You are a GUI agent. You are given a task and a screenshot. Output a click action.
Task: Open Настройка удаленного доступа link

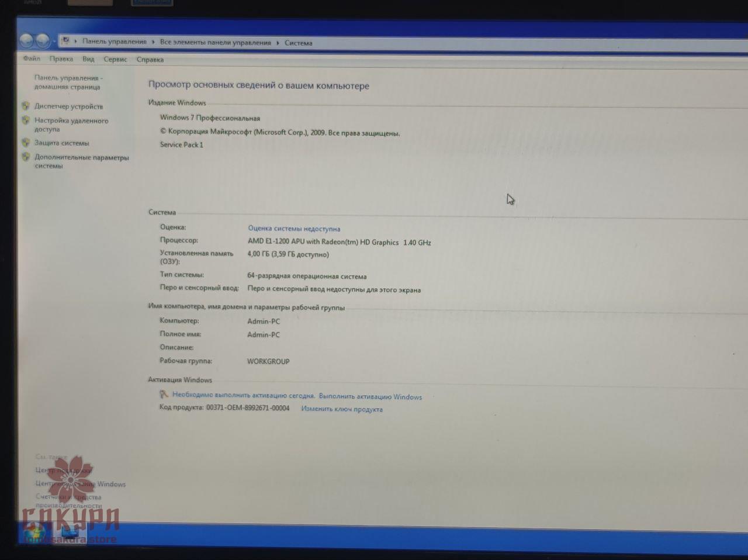click(71, 125)
